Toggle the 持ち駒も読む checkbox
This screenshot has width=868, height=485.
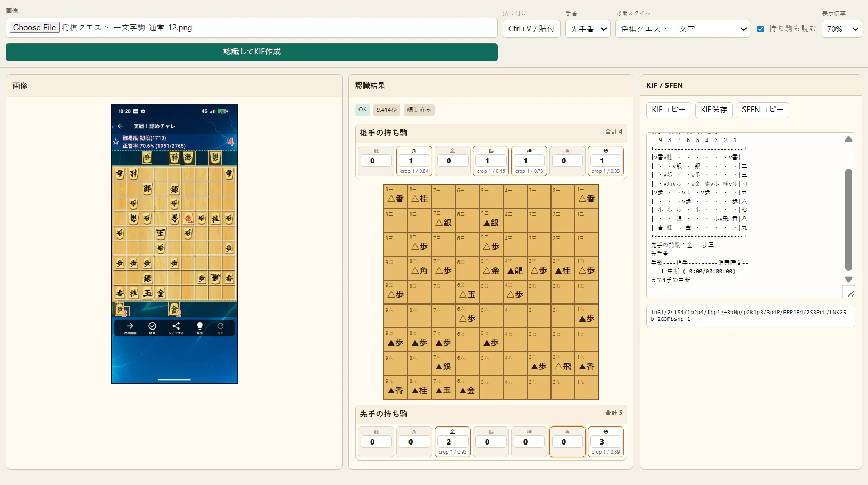(761, 29)
